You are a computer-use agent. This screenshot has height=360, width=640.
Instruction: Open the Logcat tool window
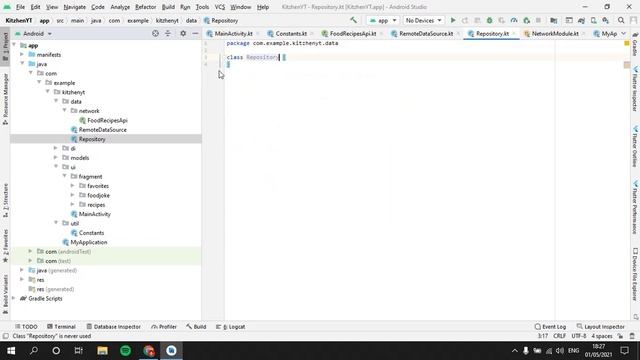coord(230,327)
